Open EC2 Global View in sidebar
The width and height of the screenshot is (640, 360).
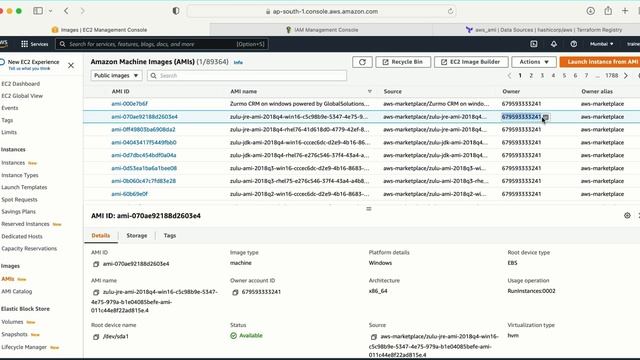pyautogui.click(x=22, y=96)
